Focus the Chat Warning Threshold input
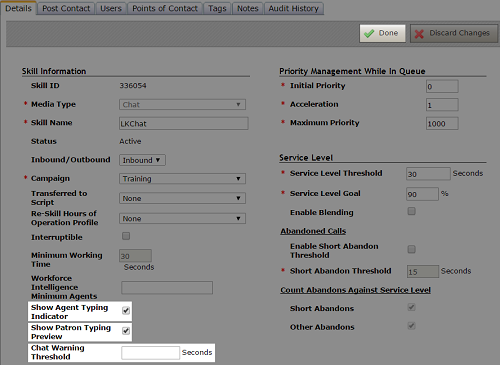500x365 pixels. tap(150, 353)
